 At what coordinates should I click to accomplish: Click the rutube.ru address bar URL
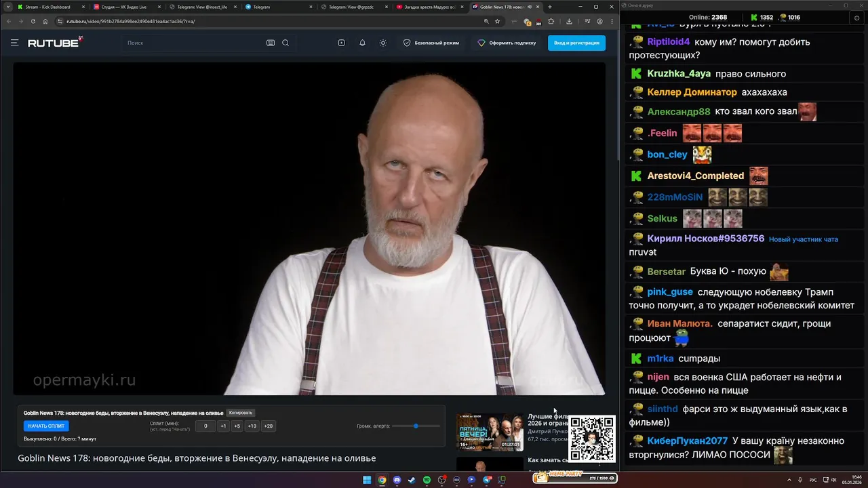point(130,21)
